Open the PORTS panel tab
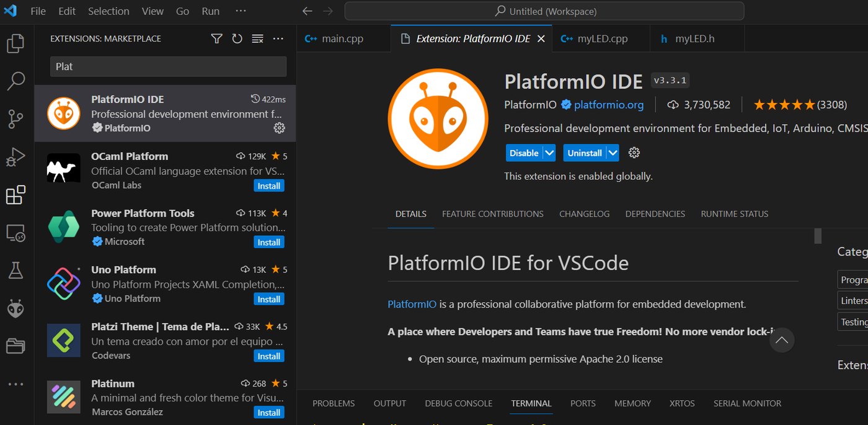The height and width of the screenshot is (425, 868). (583, 403)
